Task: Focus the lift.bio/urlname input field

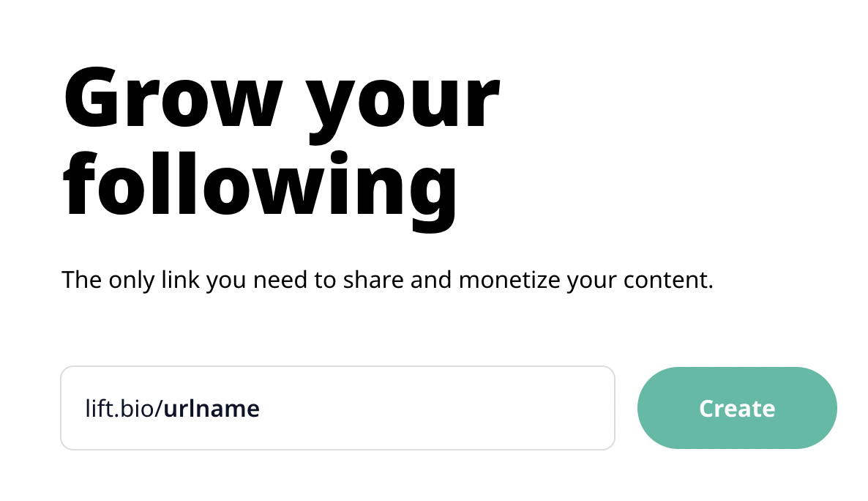Action: click(337, 408)
